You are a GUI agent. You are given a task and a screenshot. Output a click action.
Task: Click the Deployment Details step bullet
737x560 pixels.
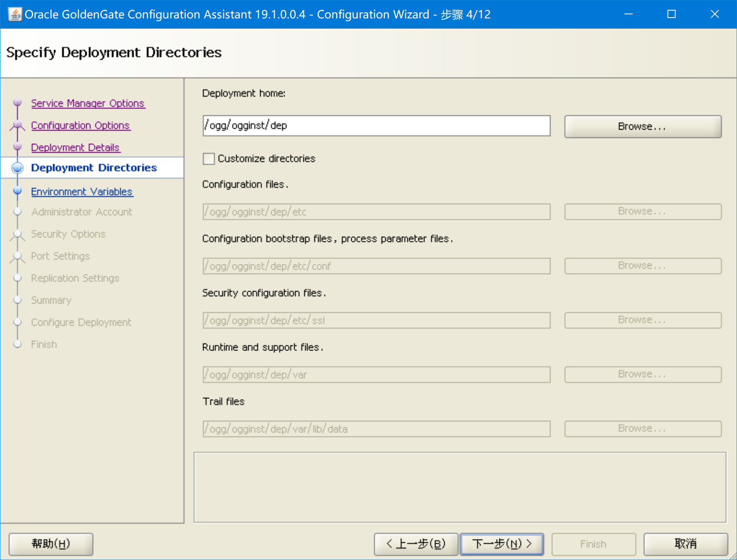click(18, 146)
